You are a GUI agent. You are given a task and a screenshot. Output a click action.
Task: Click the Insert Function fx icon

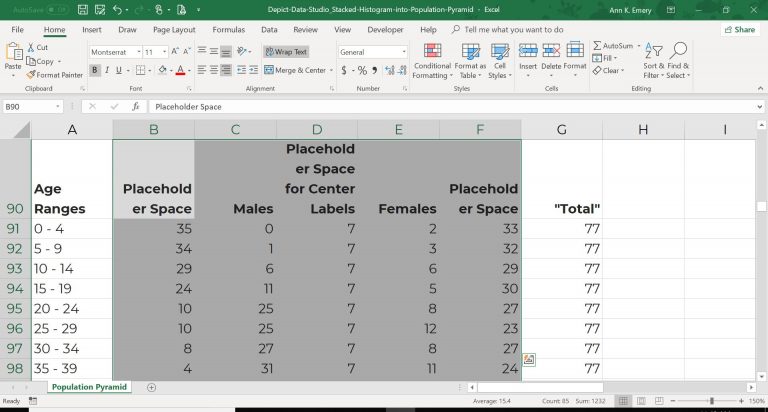(137, 106)
